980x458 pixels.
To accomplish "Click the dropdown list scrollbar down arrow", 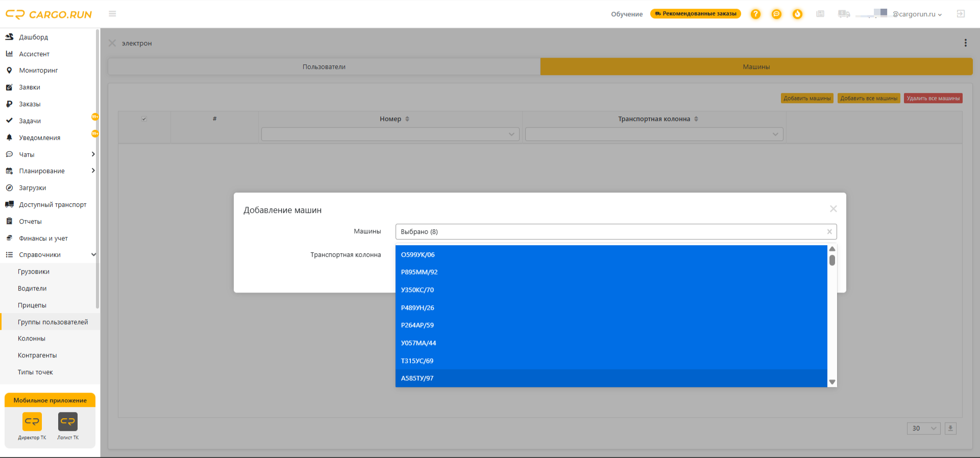I will click(832, 382).
